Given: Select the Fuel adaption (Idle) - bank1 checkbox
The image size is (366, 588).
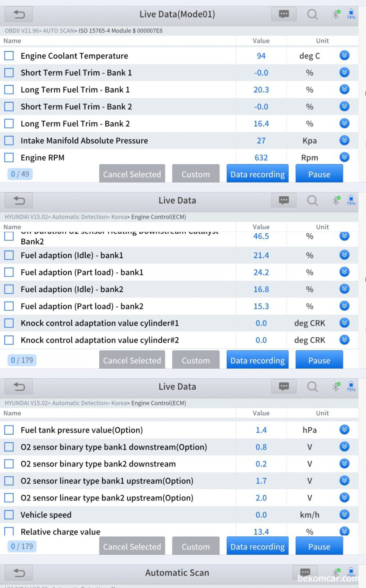Looking at the screenshot, I should tap(9, 255).
